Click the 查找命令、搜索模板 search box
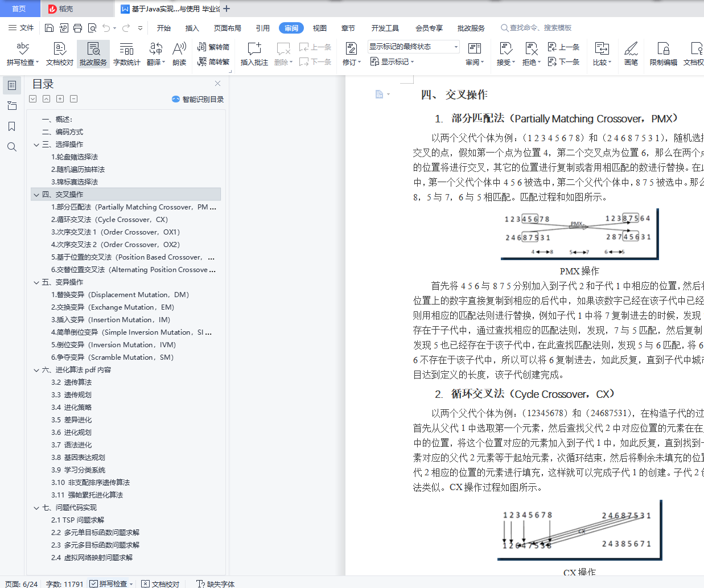 point(536,28)
